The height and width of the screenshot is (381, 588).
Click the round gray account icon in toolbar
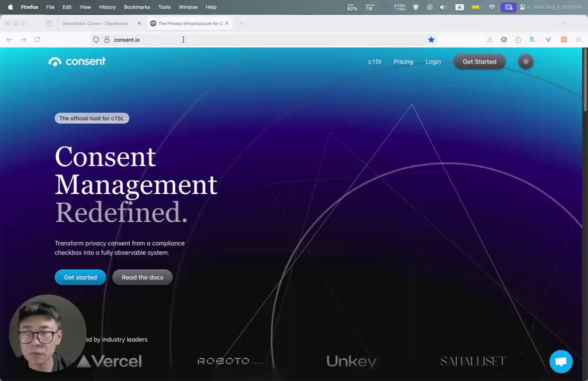(504, 40)
